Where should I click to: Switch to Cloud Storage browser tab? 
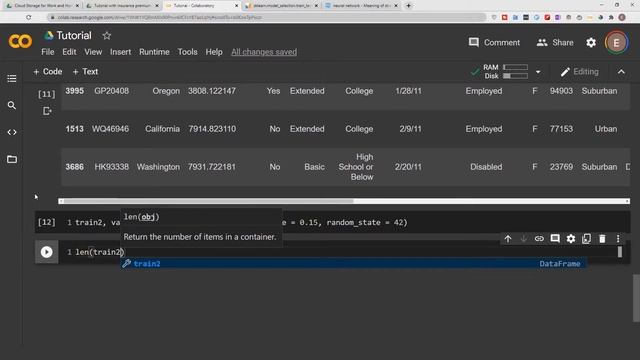(42, 6)
